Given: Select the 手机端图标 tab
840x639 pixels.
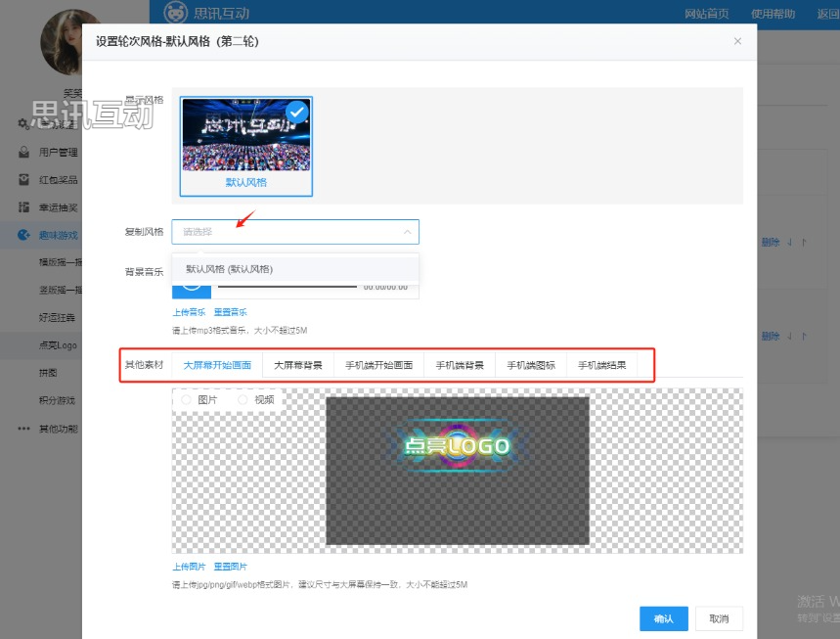Looking at the screenshot, I should point(531,365).
